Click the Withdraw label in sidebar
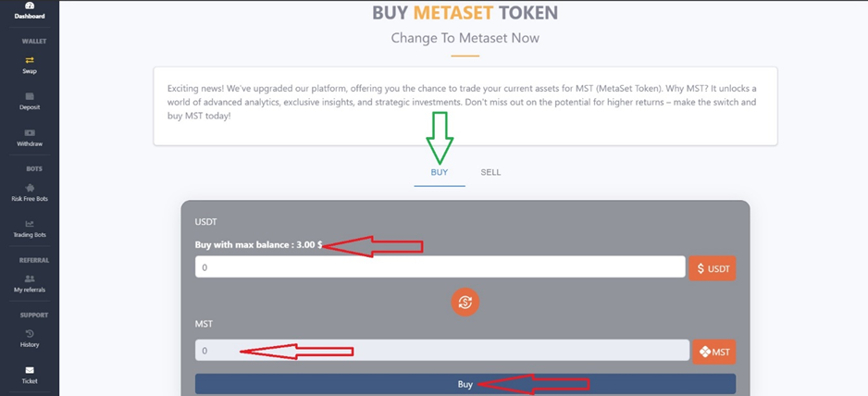The image size is (868, 396). [30, 144]
